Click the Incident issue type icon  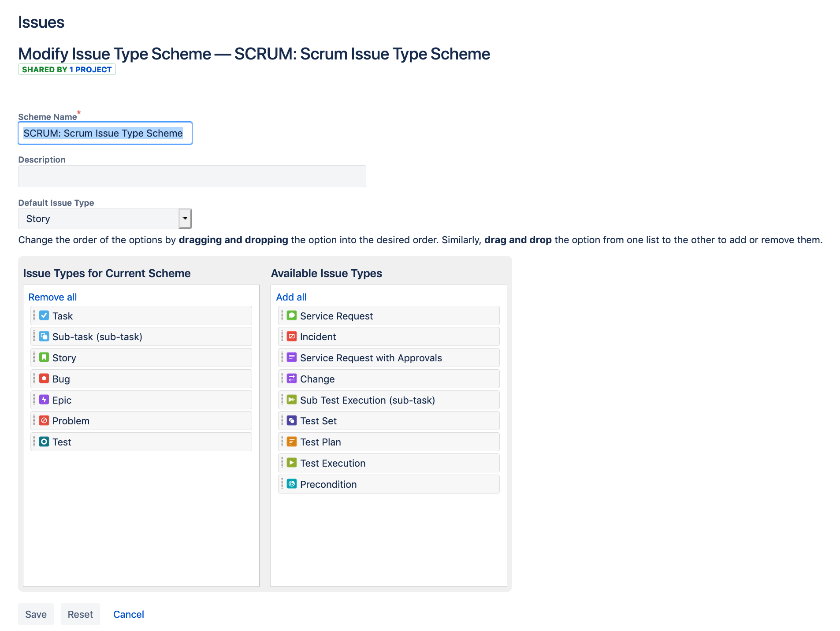(x=292, y=336)
